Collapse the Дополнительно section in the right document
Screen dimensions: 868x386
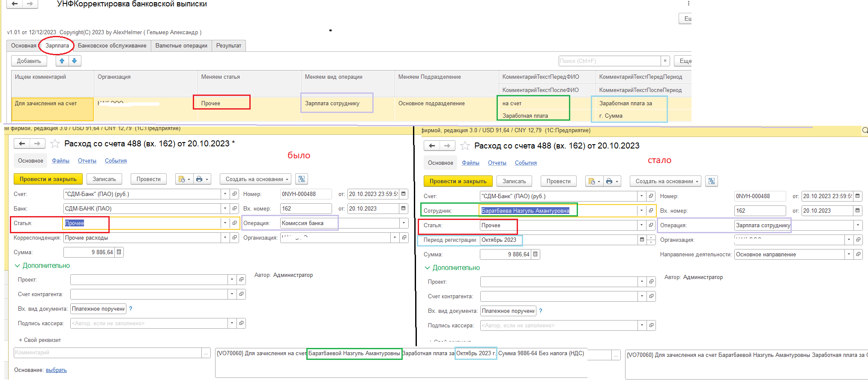click(452, 268)
